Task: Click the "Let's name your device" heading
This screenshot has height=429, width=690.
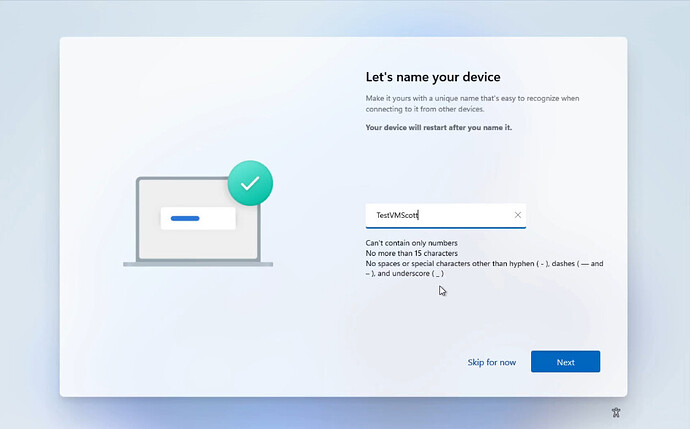Action: 433,77
